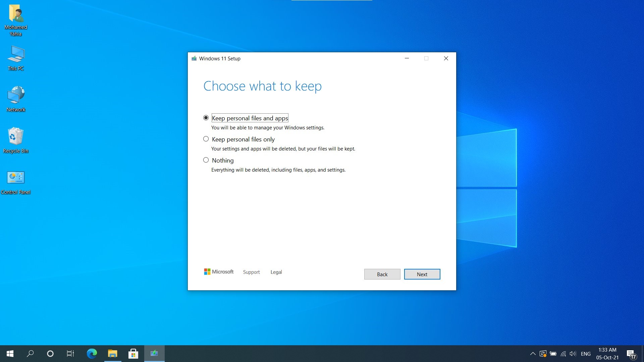Open the Support link
The height and width of the screenshot is (362, 644).
251,272
